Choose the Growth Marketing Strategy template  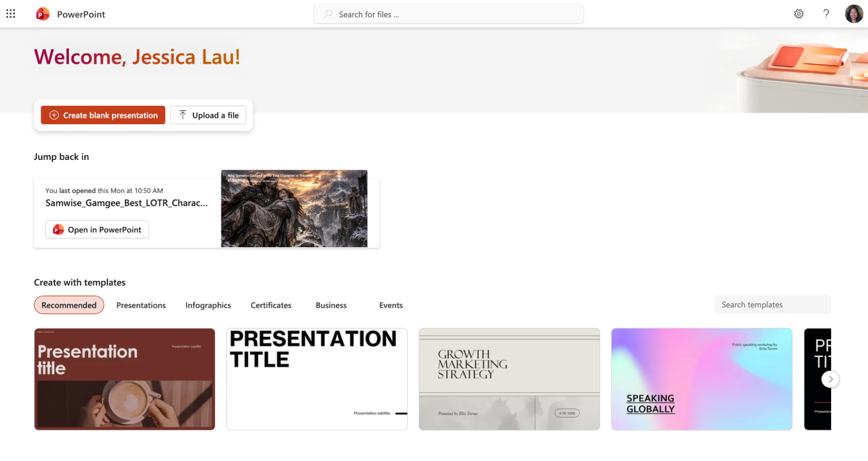(x=509, y=379)
